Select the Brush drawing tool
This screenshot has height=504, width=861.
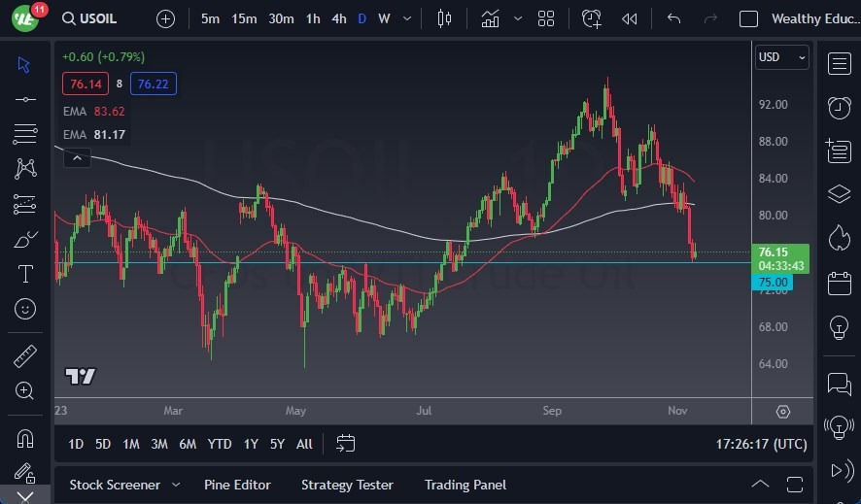[25, 239]
